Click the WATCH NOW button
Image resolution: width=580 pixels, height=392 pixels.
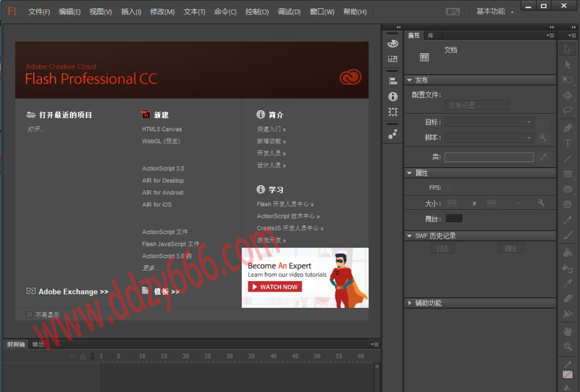pos(275,287)
